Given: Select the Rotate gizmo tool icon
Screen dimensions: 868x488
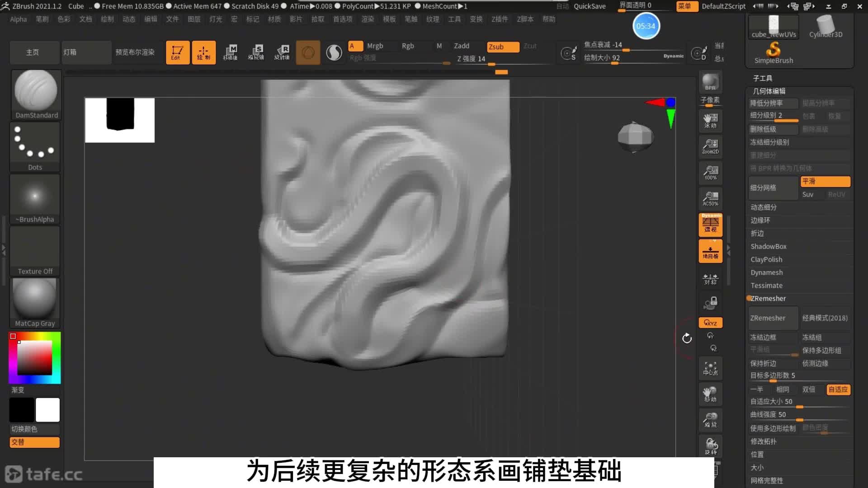Looking at the screenshot, I should pos(282,52).
